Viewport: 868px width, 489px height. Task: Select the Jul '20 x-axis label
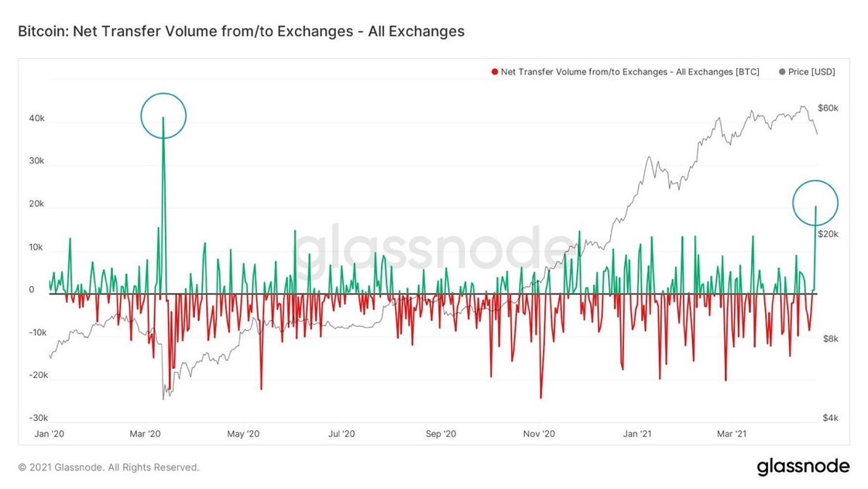[341, 434]
